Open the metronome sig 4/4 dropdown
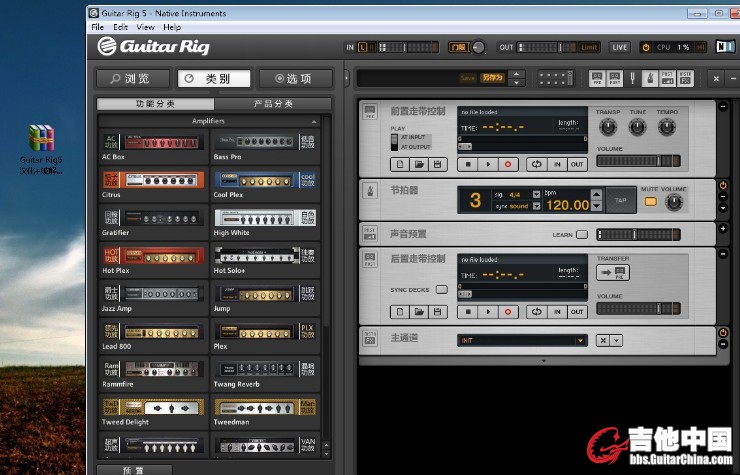The height and width of the screenshot is (475, 740). coord(536,195)
